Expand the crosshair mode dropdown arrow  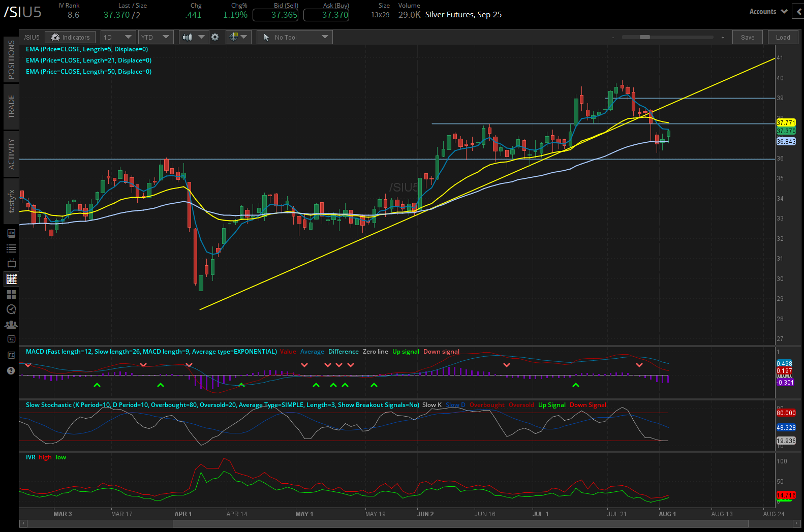click(244, 37)
